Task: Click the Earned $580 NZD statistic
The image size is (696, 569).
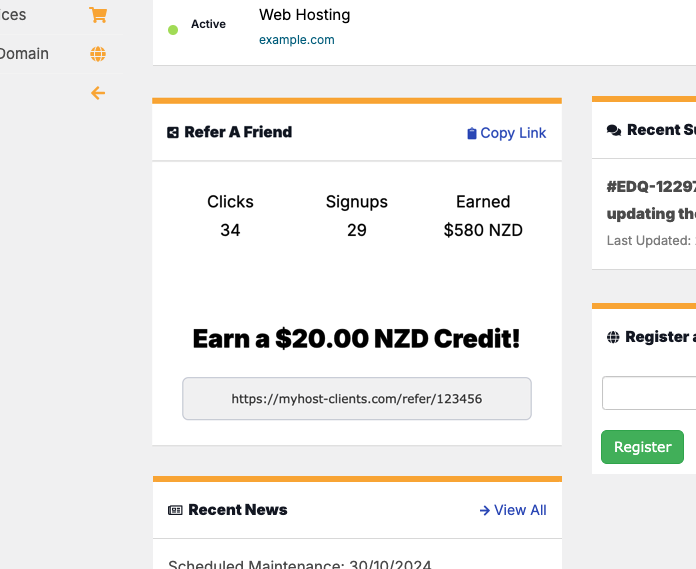Action: [x=483, y=216]
